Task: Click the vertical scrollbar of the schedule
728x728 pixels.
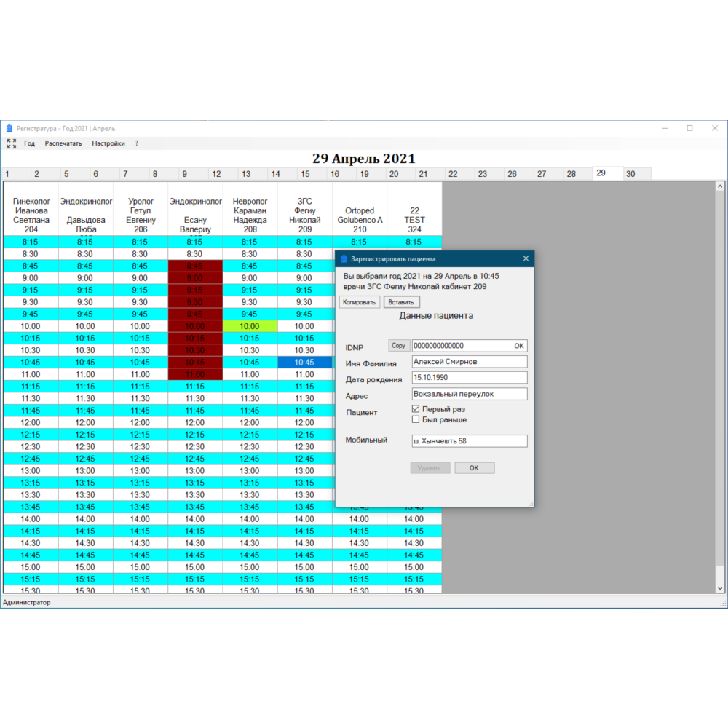Action: click(x=721, y=386)
